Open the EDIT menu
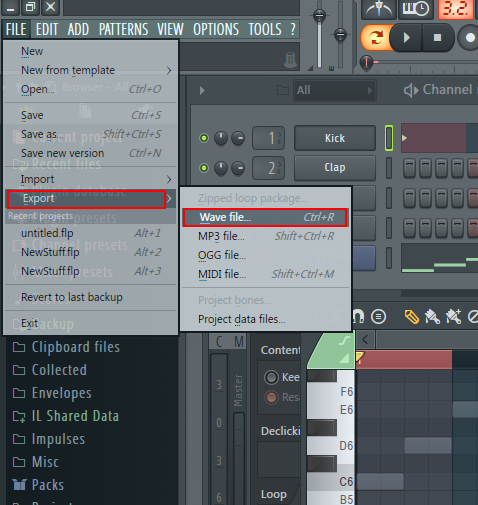This screenshot has width=478, height=505. (47, 29)
